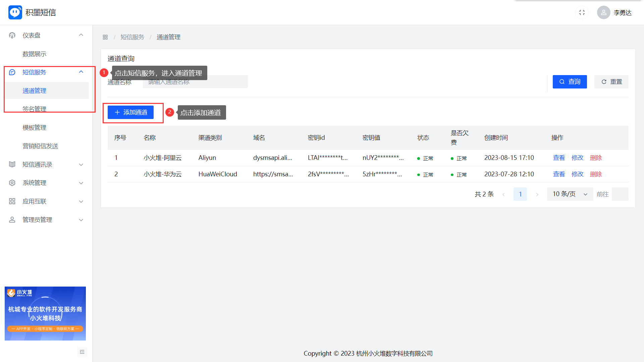The image size is (644, 362).
Task: Open 营销短信发送 in the sidebar
Action: pyautogui.click(x=40, y=146)
